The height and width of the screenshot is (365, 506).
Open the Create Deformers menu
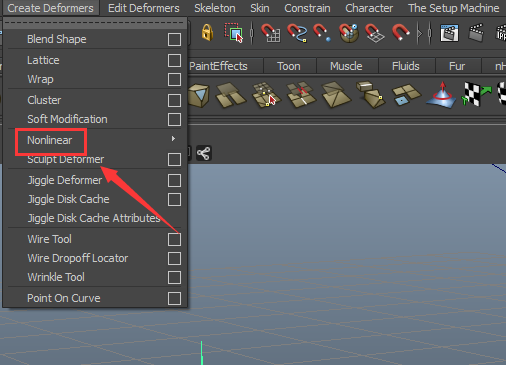50,8
